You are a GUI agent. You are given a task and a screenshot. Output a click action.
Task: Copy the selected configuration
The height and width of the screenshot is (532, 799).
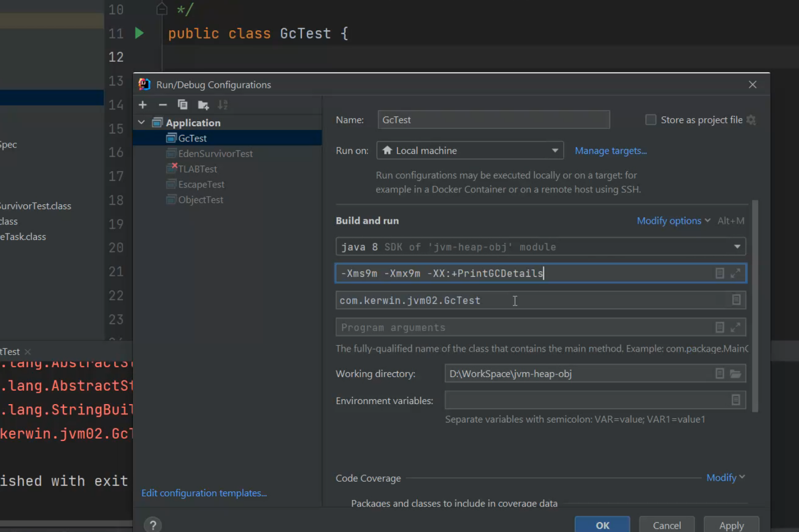click(x=183, y=105)
